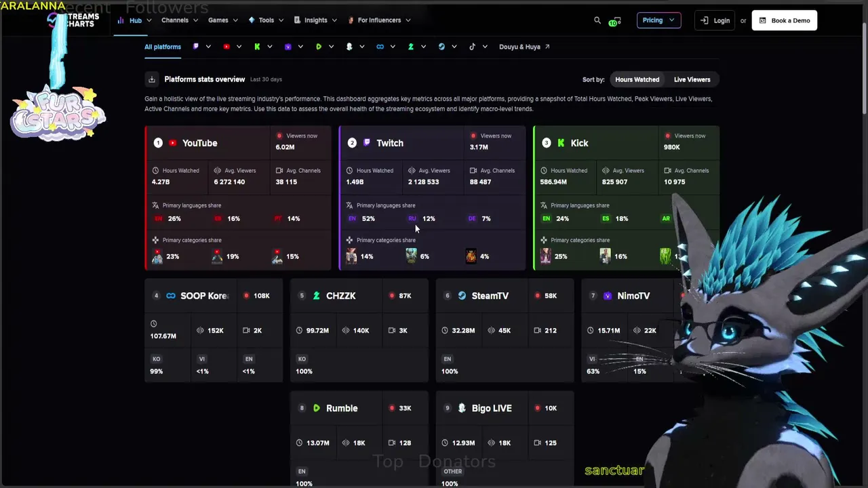Expand the Tools navigation dropdown
Viewport: 868px width, 488px height.
[x=266, y=20]
